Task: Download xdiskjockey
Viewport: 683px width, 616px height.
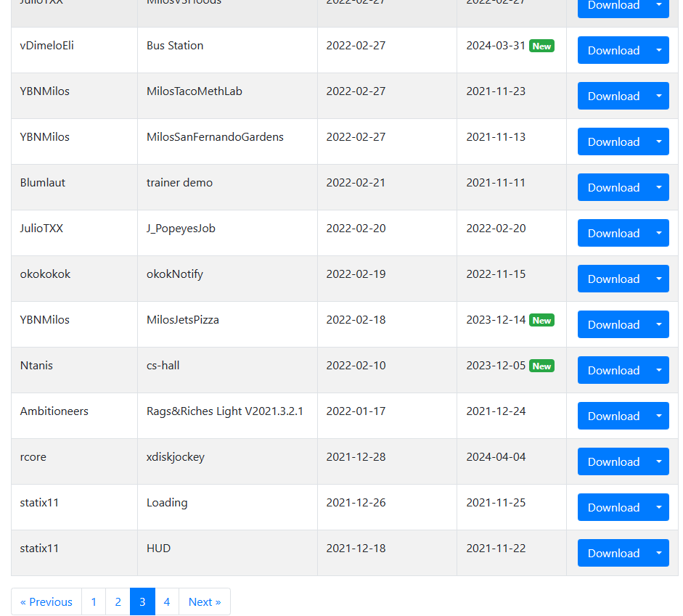Action: click(613, 461)
